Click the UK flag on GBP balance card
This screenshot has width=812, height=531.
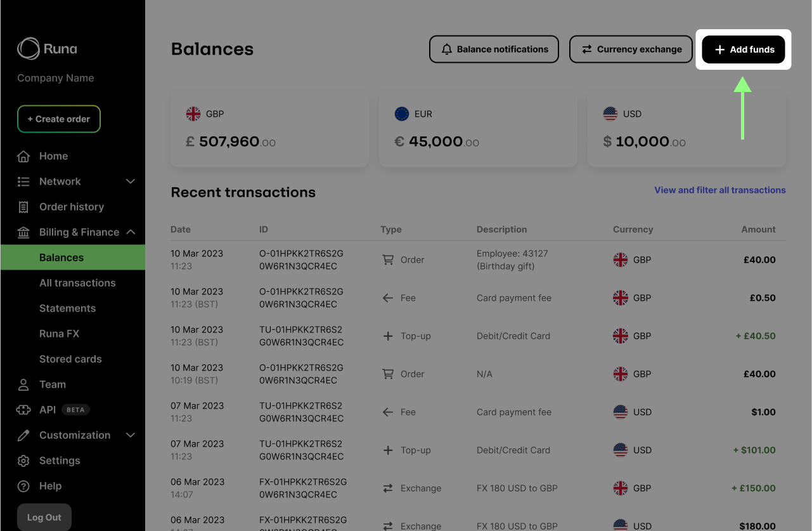(193, 114)
